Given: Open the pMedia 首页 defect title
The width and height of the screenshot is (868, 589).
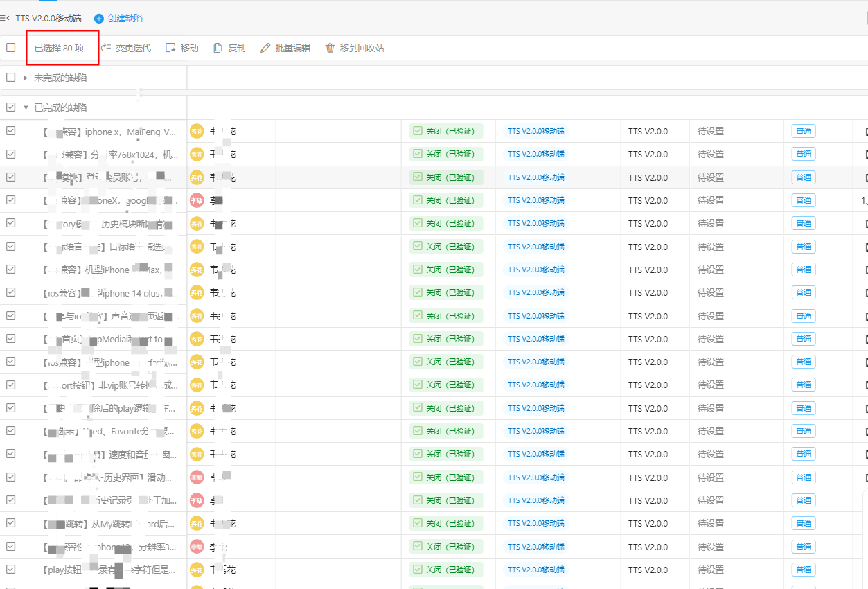Looking at the screenshot, I should click(109, 340).
